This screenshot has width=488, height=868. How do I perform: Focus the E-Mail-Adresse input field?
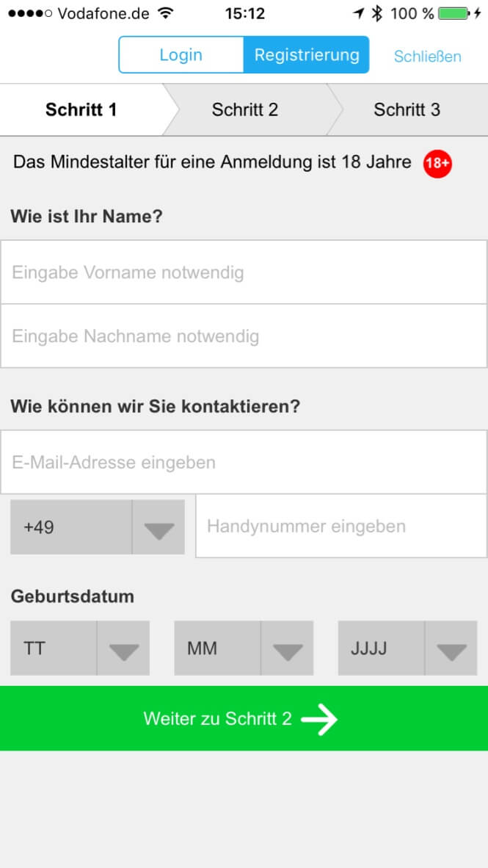click(244, 462)
